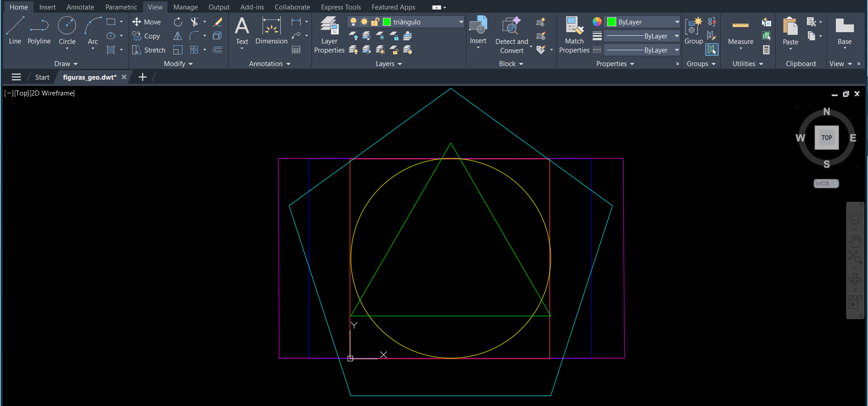Open the Quick Calculator icon
Image resolution: width=868 pixels, height=406 pixels.
click(766, 50)
